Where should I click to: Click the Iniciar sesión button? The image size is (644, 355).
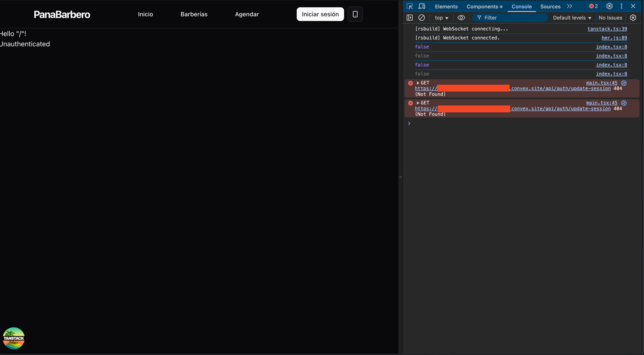point(320,14)
